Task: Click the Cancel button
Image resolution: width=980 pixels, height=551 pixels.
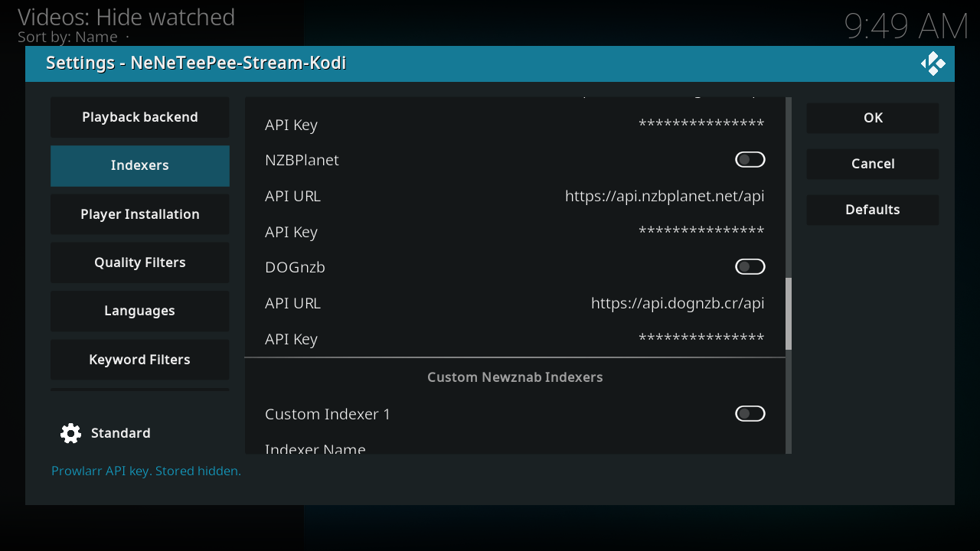Action: (873, 164)
